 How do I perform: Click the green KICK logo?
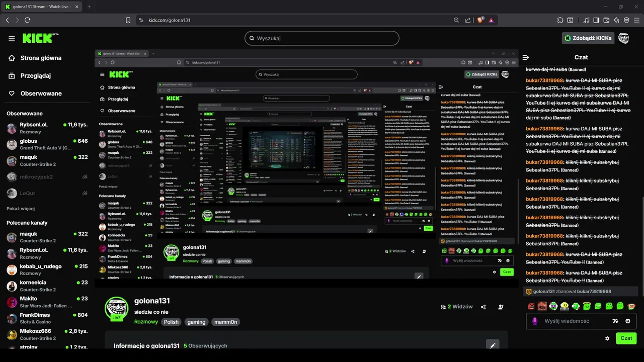point(40,38)
